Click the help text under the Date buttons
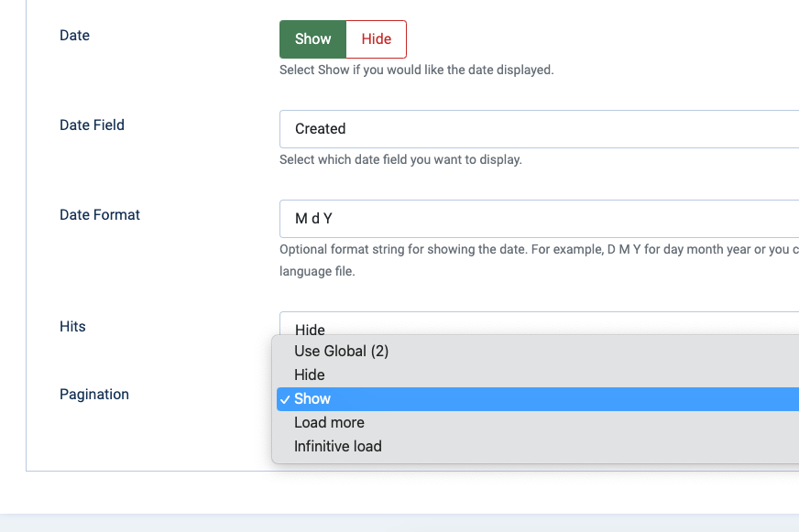This screenshot has height=532, width=799. (416, 70)
